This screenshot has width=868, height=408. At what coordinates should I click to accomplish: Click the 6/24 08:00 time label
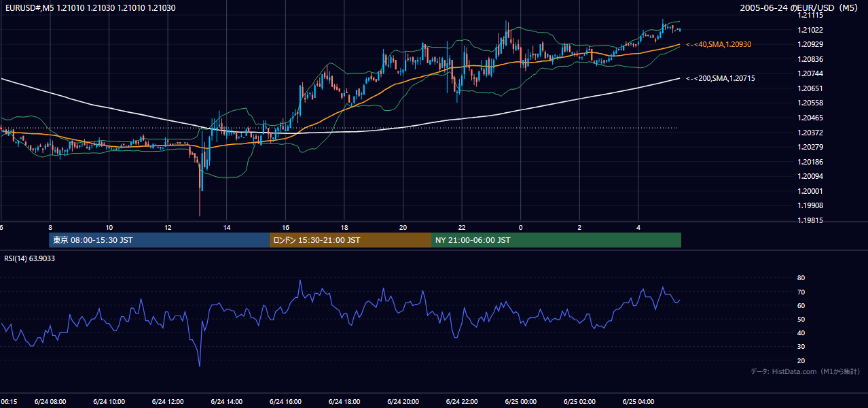point(50,402)
